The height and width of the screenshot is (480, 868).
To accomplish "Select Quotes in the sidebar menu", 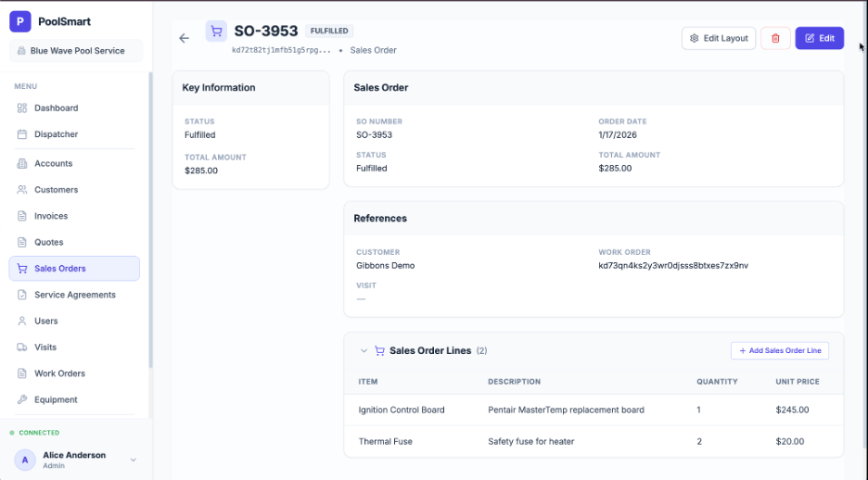I will 48,243.
